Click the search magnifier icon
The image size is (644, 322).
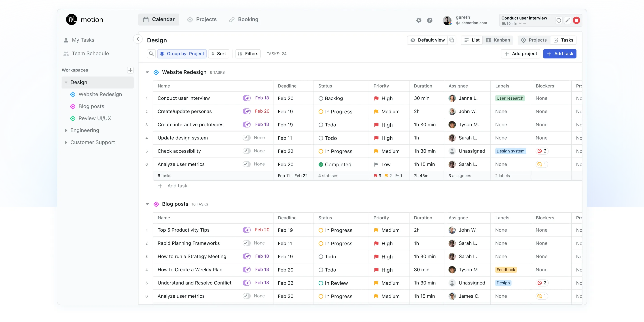tap(151, 54)
